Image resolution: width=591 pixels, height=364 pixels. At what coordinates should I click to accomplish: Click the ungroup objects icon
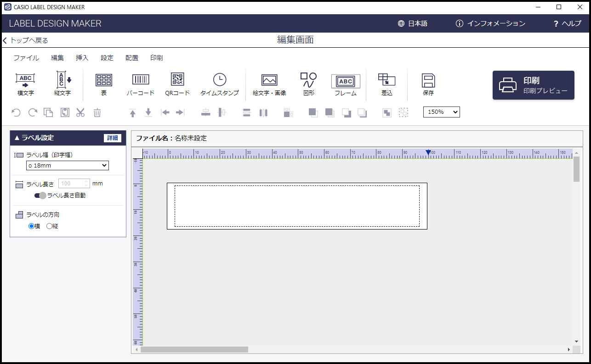pyautogui.click(x=403, y=112)
